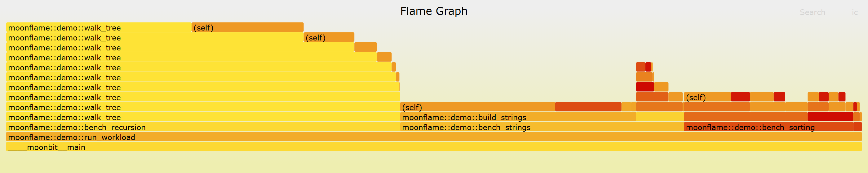868x173 pixels.
Task: Open the moonflame::demo::bench_strings frame
Action: coord(542,127)
